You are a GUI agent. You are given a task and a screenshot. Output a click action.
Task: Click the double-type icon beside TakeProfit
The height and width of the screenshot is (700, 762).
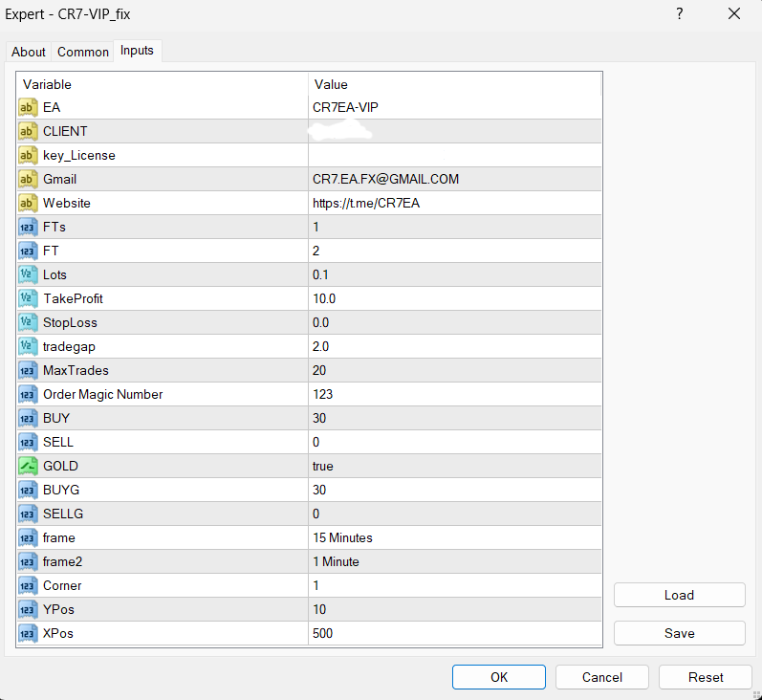coord(28,298)
